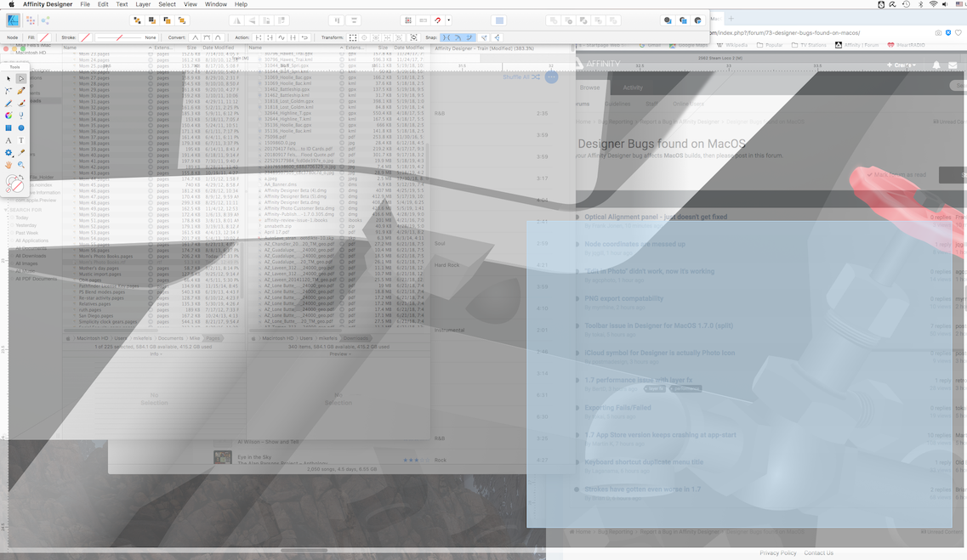Click the stroke width slider line

point(119,37)
